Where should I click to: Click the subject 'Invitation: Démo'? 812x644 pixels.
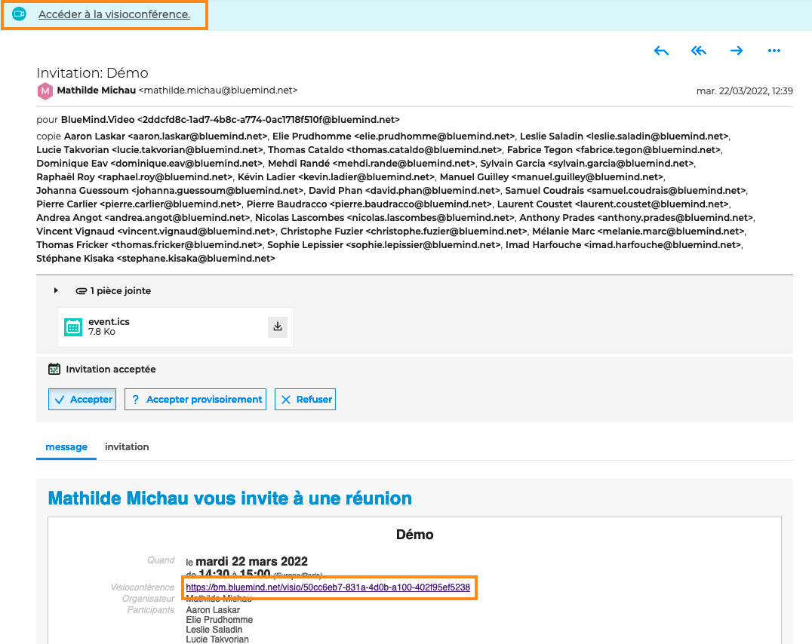point(92,73)
